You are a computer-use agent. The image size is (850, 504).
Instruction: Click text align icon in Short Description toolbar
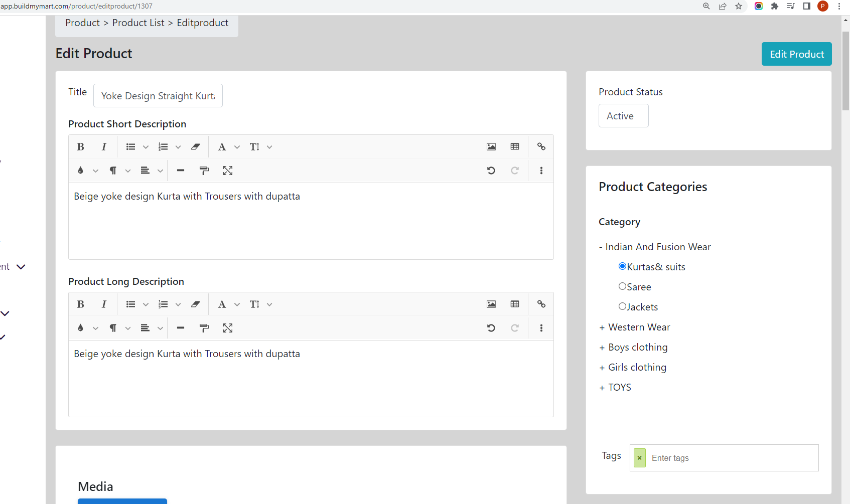(145, 171)
